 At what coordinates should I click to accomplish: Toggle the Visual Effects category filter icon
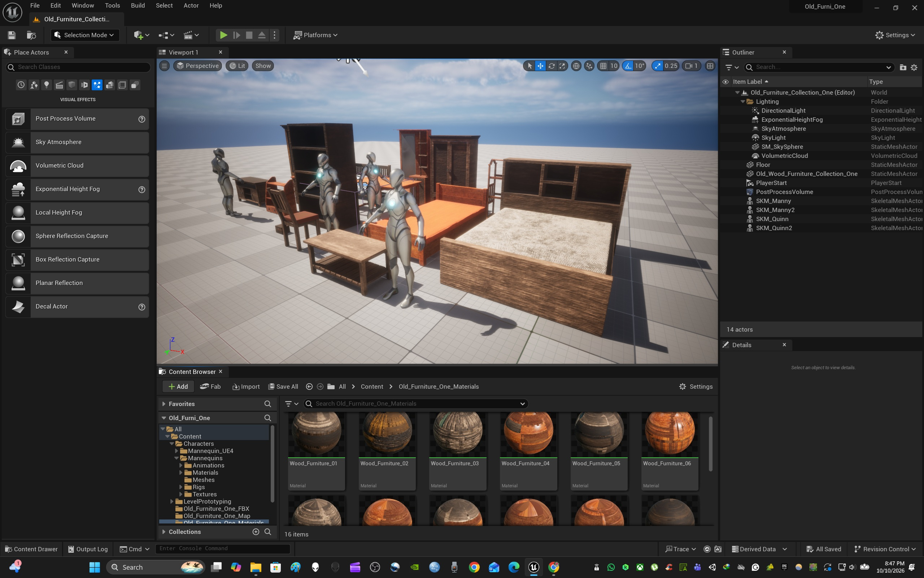pos(97,85)
